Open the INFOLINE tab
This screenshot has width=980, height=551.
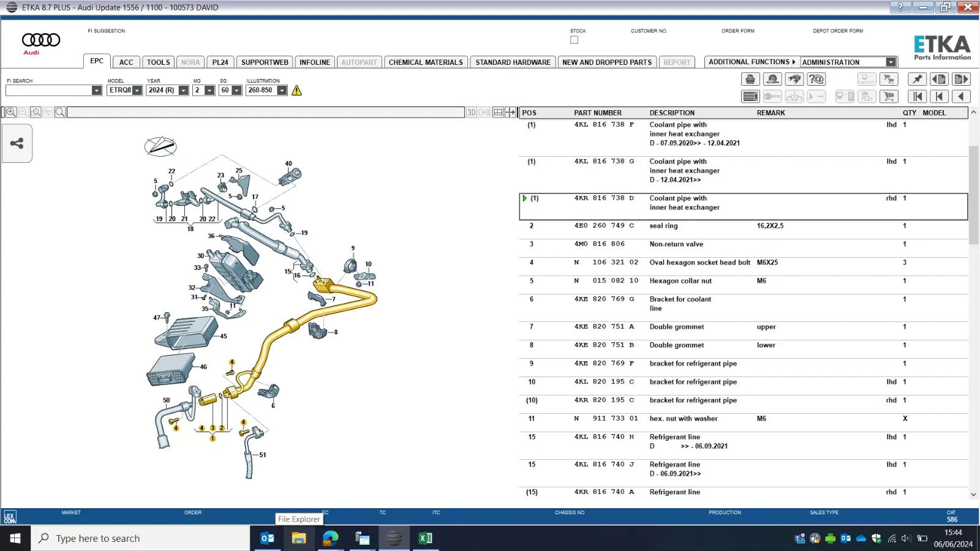coord(315,62)
